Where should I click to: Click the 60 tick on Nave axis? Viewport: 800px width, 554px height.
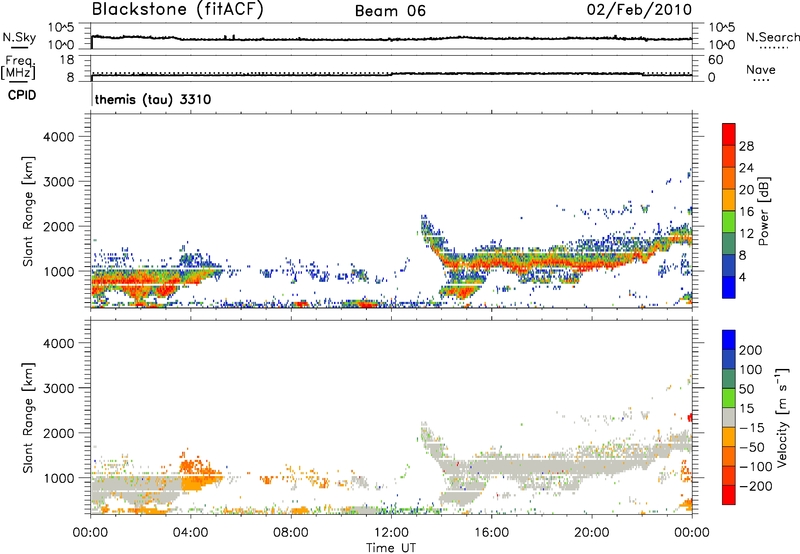(x=715, y=60)
